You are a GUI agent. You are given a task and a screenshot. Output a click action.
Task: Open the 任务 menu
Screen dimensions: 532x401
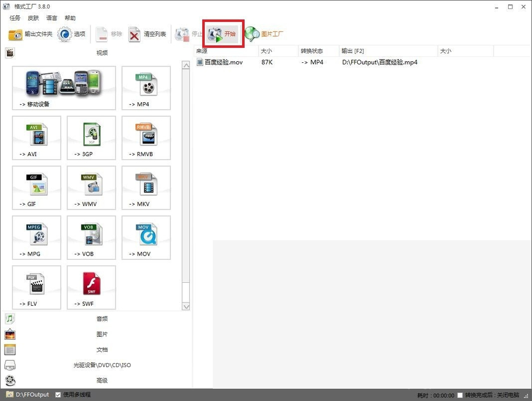tap(15, 18)
